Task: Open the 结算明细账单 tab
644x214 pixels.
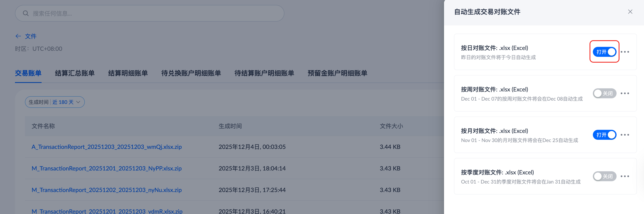Action: coord(128,73)
